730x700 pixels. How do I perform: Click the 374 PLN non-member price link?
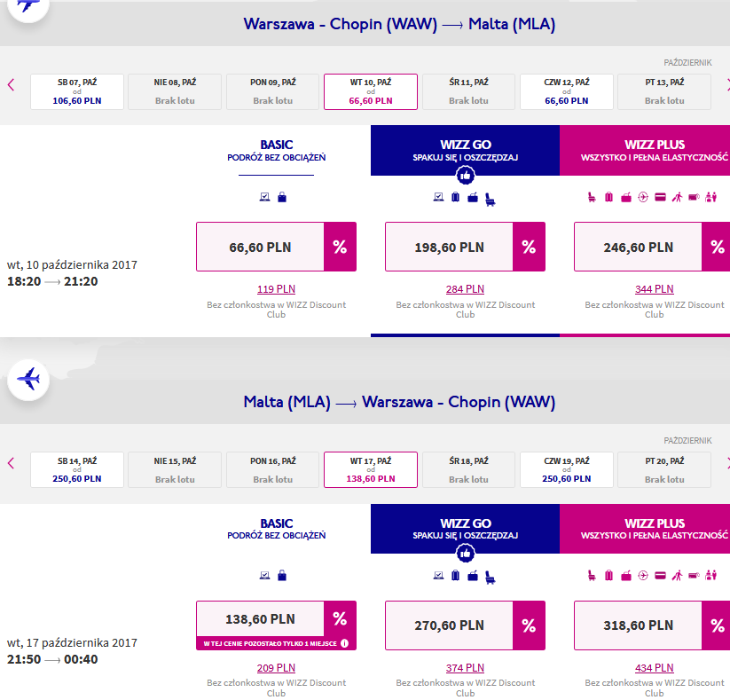pos(465,667)
